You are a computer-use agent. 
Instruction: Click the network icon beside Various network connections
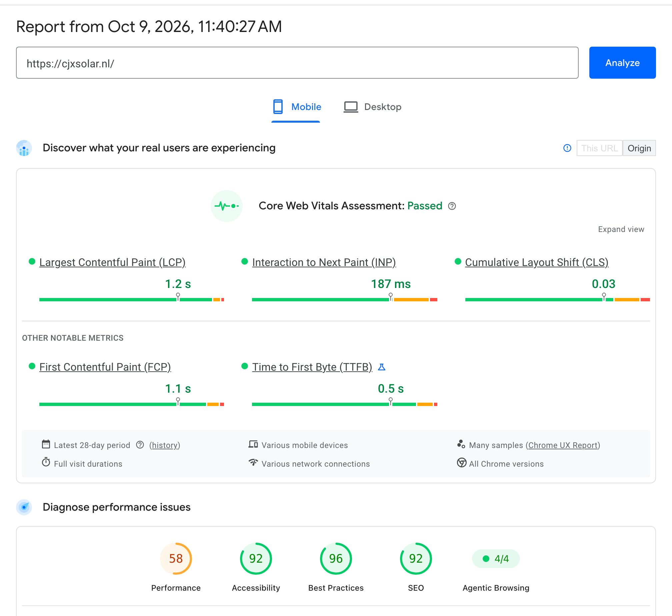253,462
